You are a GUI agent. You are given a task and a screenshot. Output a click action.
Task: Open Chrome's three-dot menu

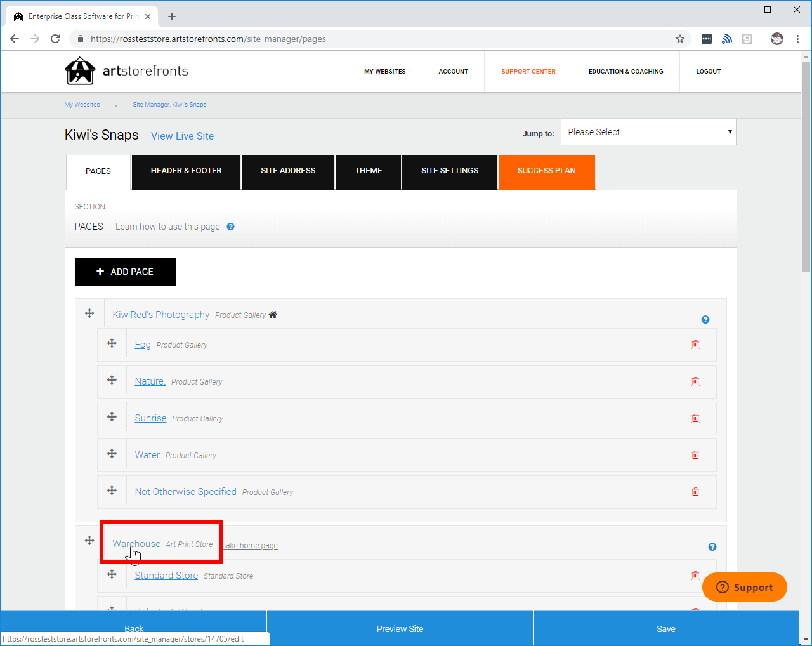(798, 39)
